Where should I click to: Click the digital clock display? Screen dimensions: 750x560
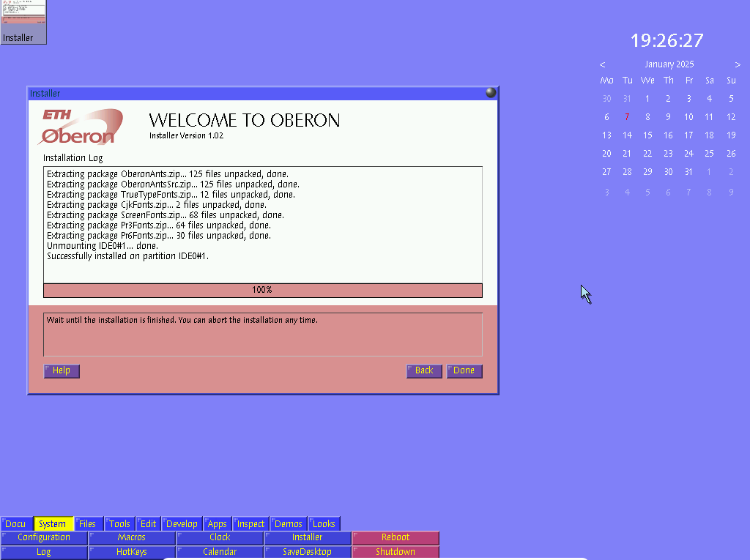coord(667,40)
